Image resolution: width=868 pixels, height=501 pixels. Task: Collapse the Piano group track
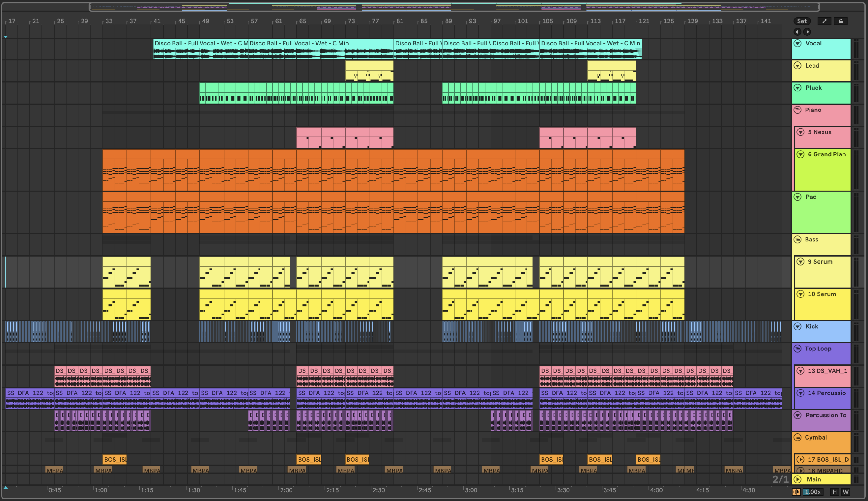(x=797, y=110)
